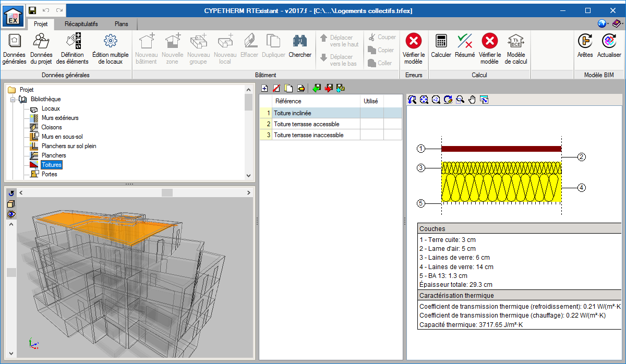This screenshot has width=626, height=364.
Task: Click the Déplacer vers le haut button
Action: 340,41
